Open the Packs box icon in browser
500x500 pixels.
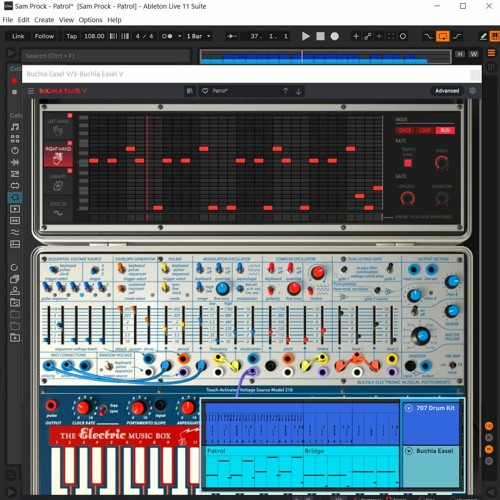pyautogui.click(x=15, y=279)
